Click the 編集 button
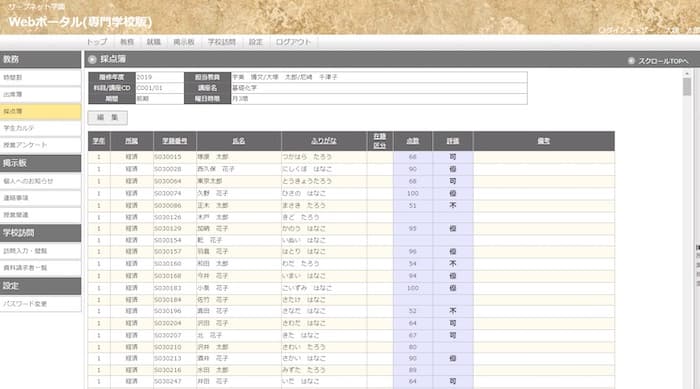Image resolution: width=700 pixels, height=389 pixels. click(x=108, y=117)
